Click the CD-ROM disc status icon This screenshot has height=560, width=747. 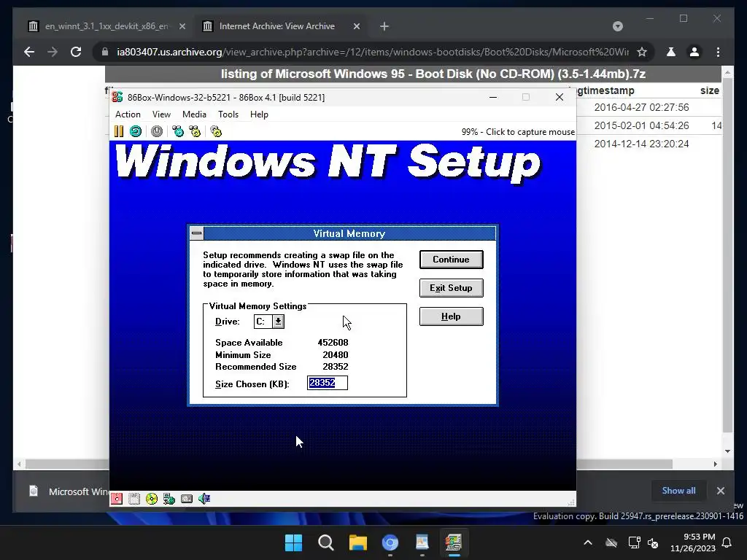pyautogui.click(x=152, y=499)
